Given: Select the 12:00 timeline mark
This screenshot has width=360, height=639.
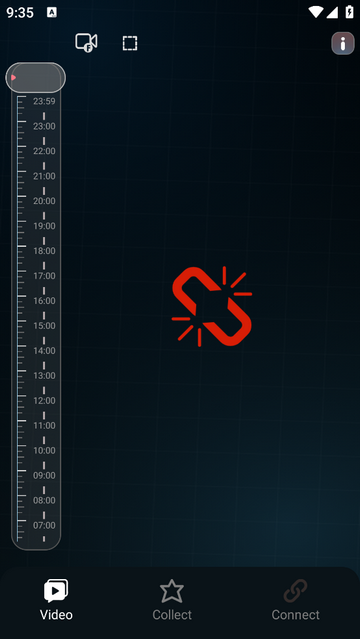Looking at the screenshot, I should pyautogui.click(x=44, y=401).
